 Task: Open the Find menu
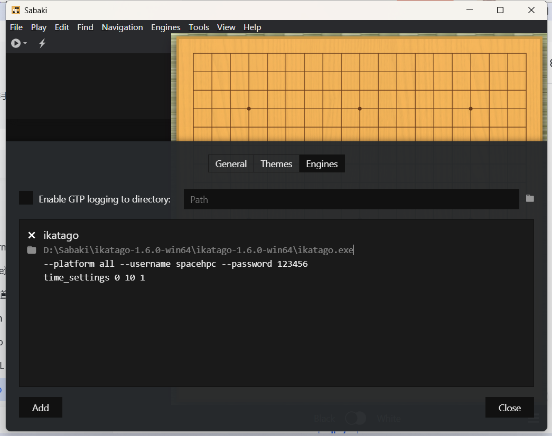85,27
